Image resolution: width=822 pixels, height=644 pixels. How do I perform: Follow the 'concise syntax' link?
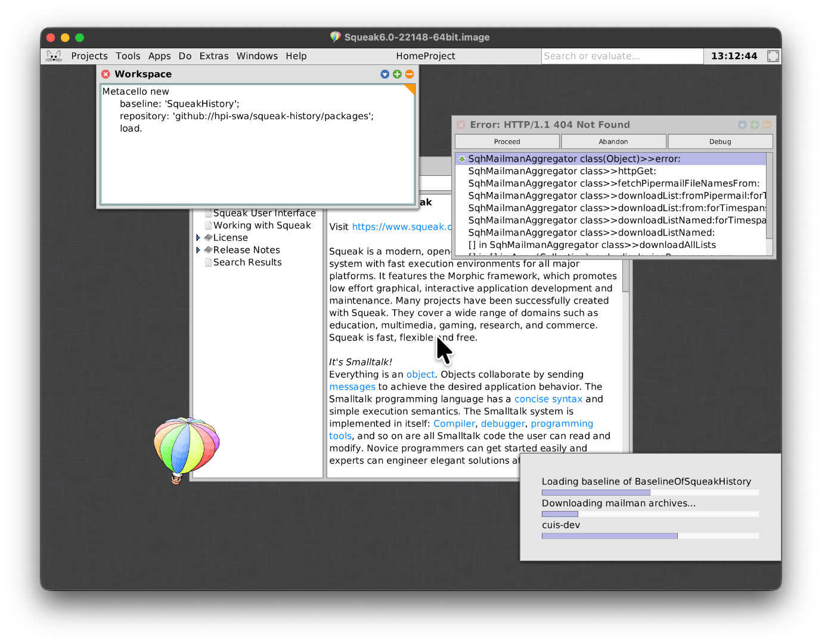[548, 399]
